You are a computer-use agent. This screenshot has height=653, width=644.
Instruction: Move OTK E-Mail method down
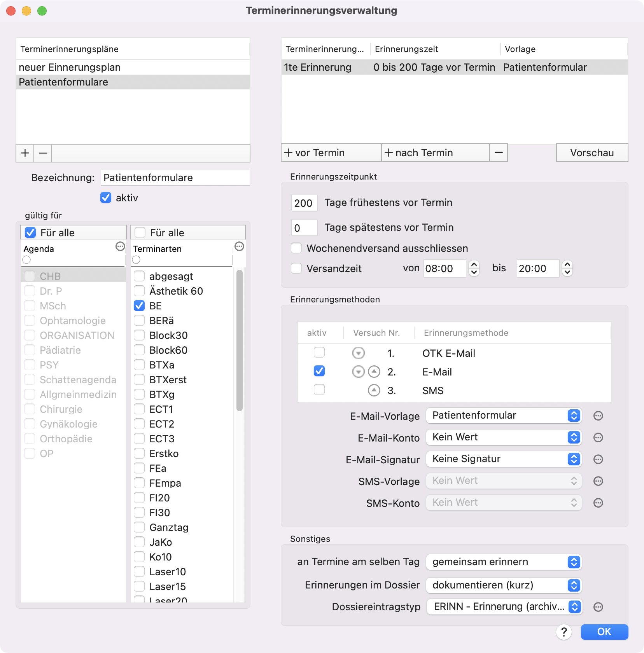coord(358,353)
